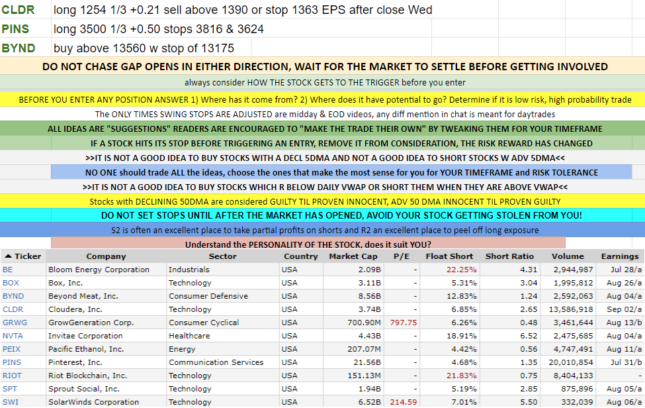Click Beyond Meat, Inc. company name
The width and height of the screenshot is (645, 408).
tap(83, 296)
